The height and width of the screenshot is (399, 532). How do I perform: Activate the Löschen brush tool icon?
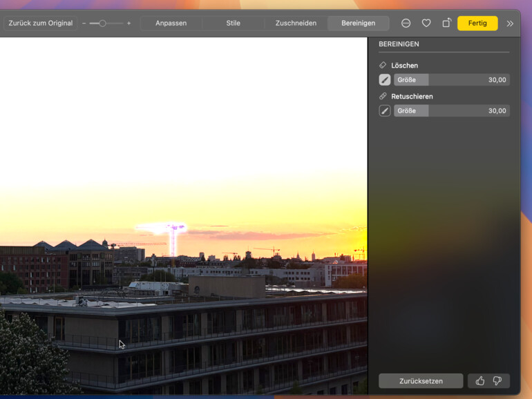pyautogui.click(x=385, y=80)
